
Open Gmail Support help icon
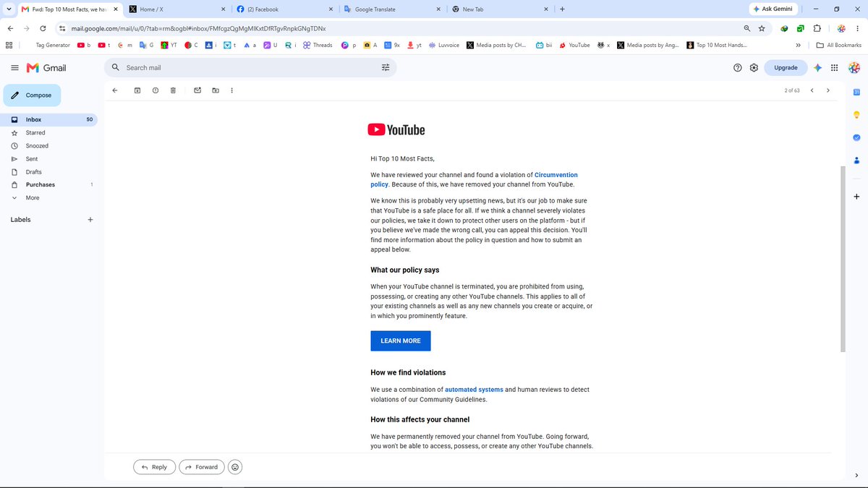(x=738, y=67)
